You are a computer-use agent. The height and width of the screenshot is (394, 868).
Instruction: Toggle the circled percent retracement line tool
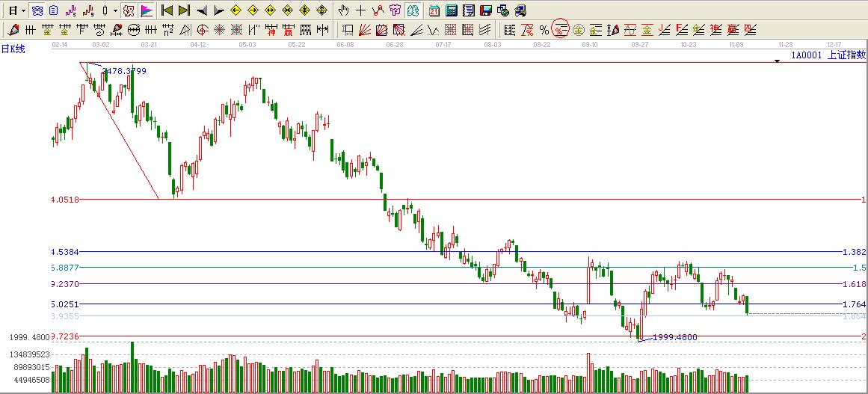pyautogui.click(x=559, y=30)
